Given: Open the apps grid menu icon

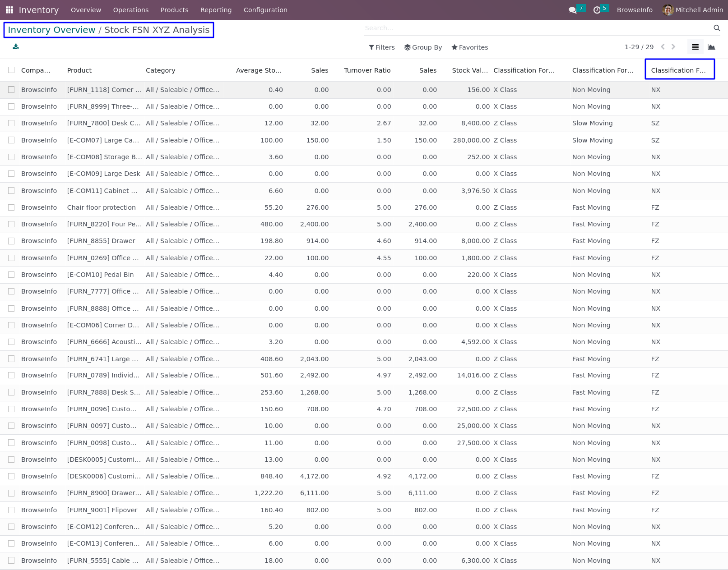Looking at the screenshot, I should point(9,10).
